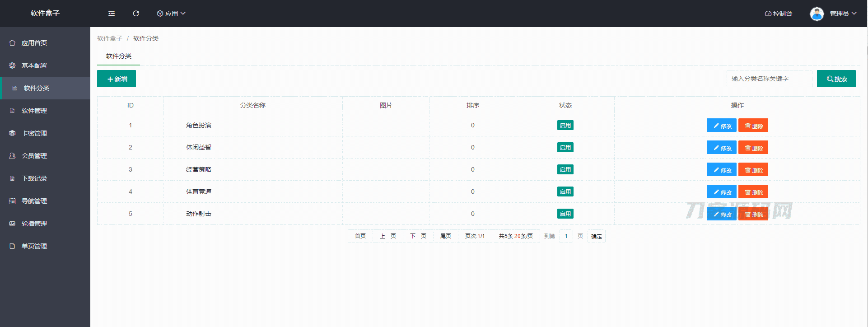Screen dimensions: 868x327
Task: Open 单页管理 in sidebar
Action: (45, 246)
